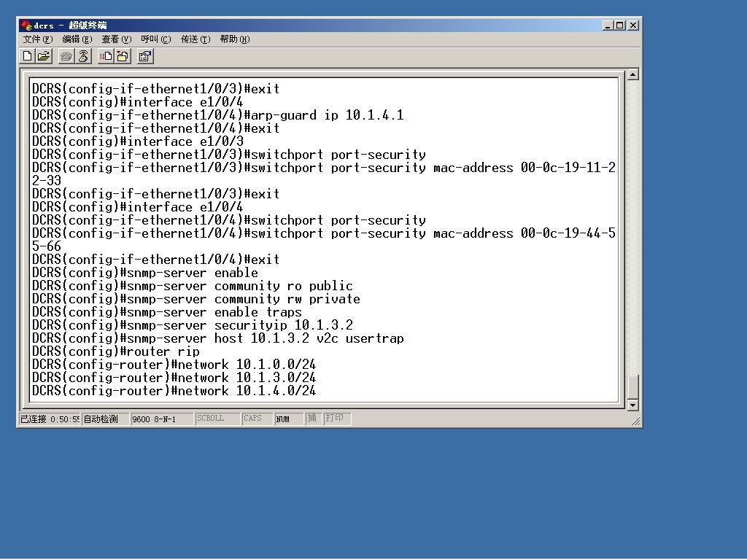This screenshot has width=747, height=560.
Task: Click the 'snmp-server community ro public' line
Action: pyautogui.click(x=193, y=286)
